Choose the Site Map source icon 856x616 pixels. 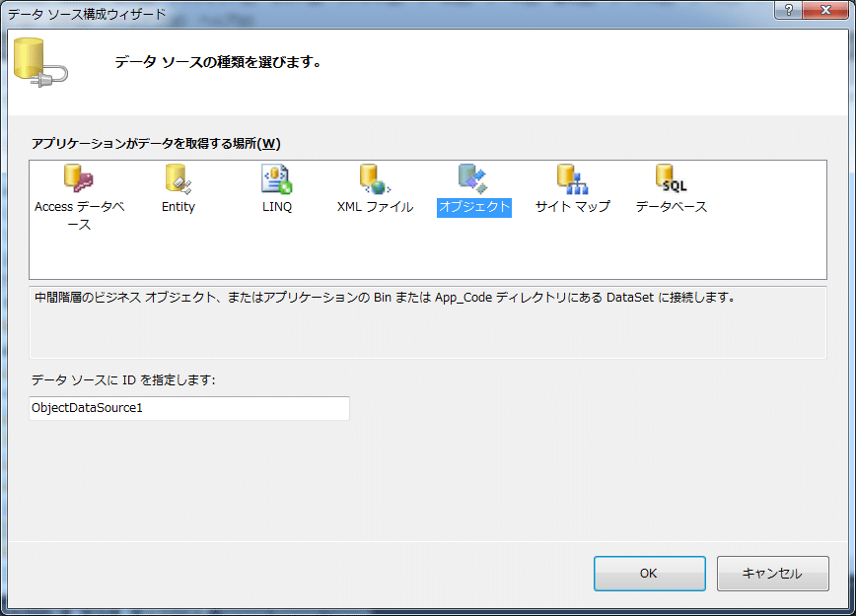click(x=572, y=177)
